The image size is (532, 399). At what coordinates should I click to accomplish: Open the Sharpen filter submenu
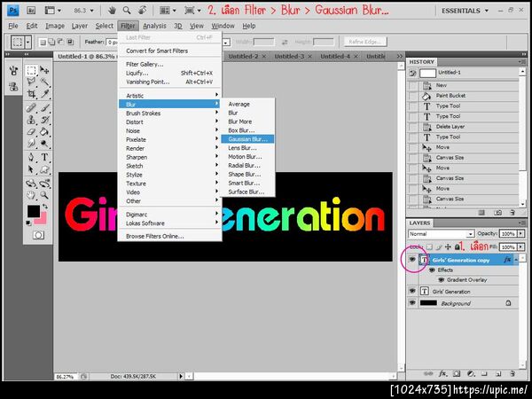[169, 157]
